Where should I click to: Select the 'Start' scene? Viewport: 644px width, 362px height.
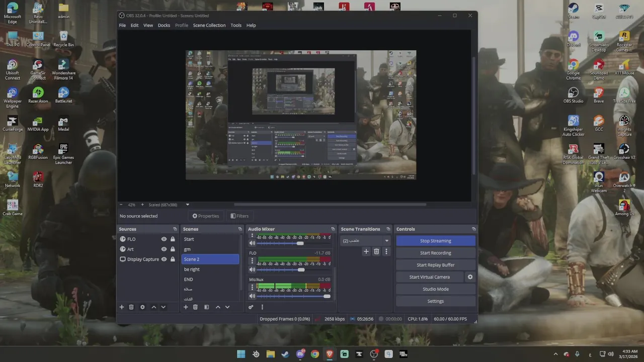tap(210, 239)
